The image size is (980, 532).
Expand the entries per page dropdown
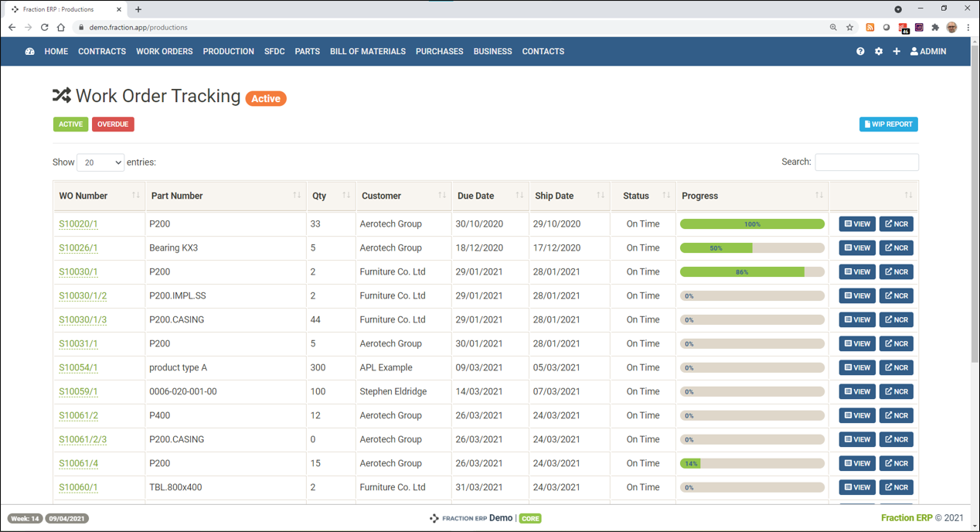point(100,162)
